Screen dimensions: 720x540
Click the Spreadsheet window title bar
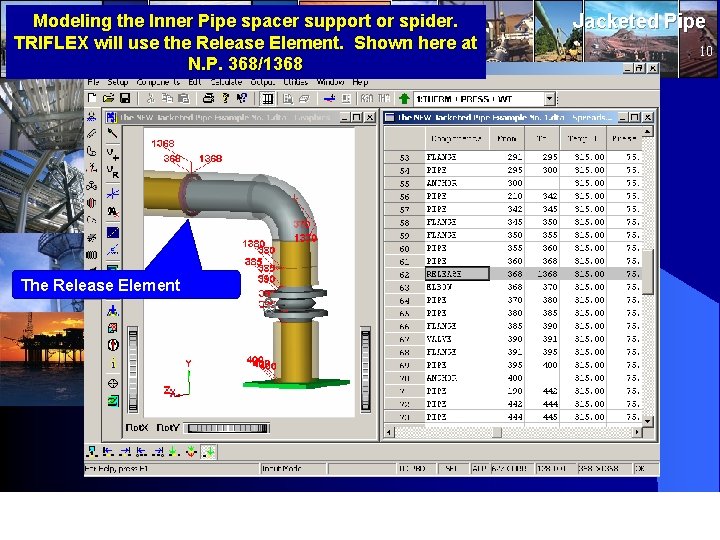click(x=500, y=118)
